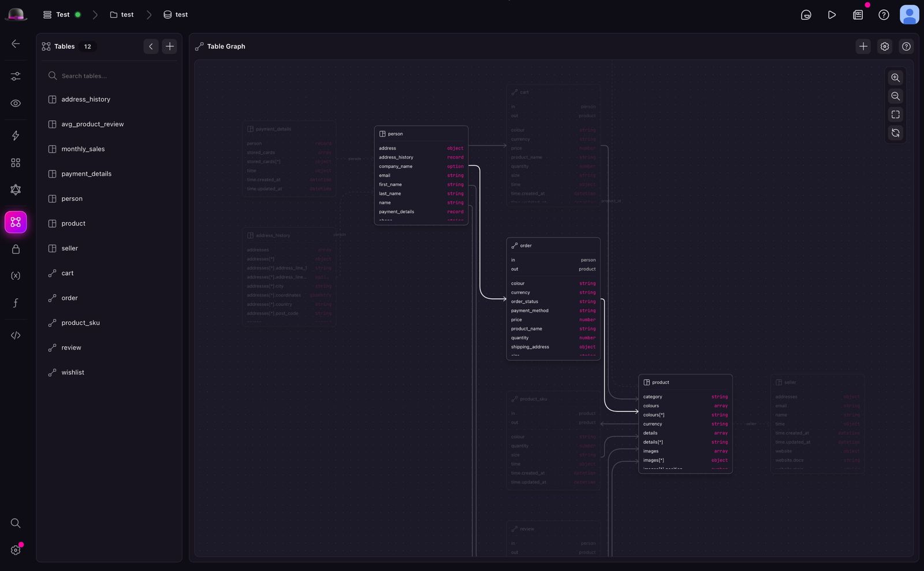This screenshot has height=571, width=924.
Task: Open the API Docs view (code icon)
Action: click(x=16, y=335)
